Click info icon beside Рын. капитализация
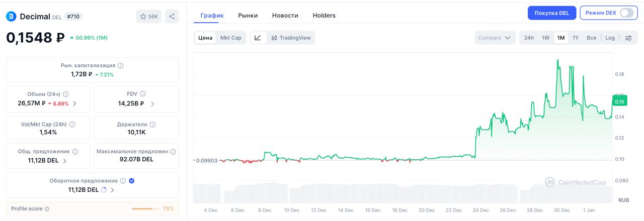This screenshot has width=644, height=221. tap(121, 65)
